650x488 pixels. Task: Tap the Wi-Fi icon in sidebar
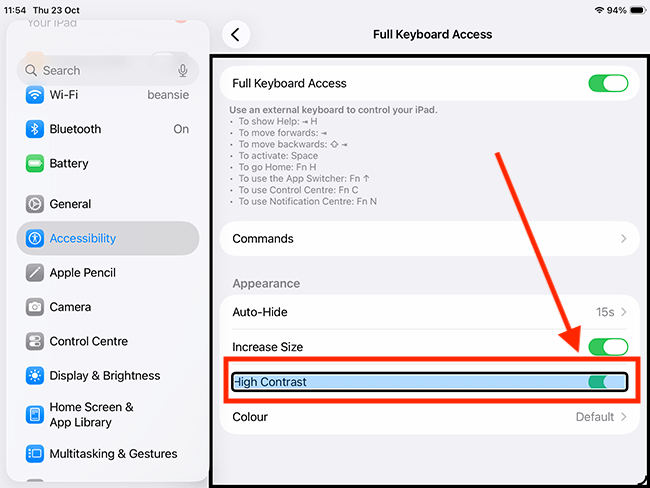(x=35, y=95)
